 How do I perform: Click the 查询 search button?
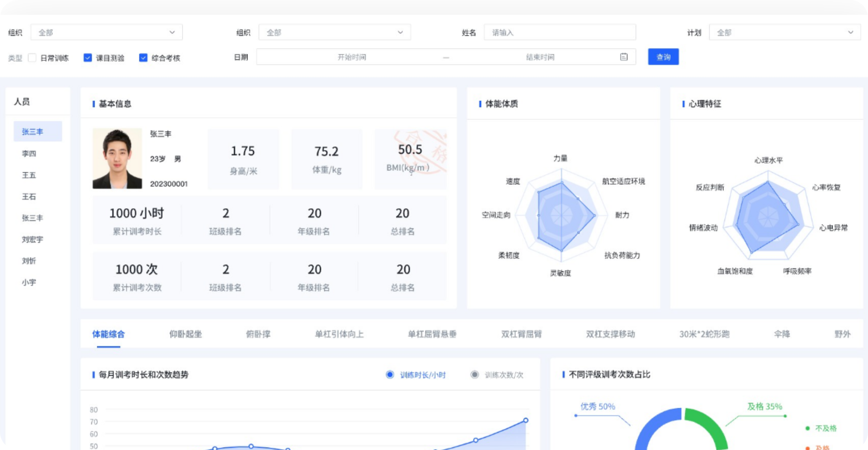663,57
